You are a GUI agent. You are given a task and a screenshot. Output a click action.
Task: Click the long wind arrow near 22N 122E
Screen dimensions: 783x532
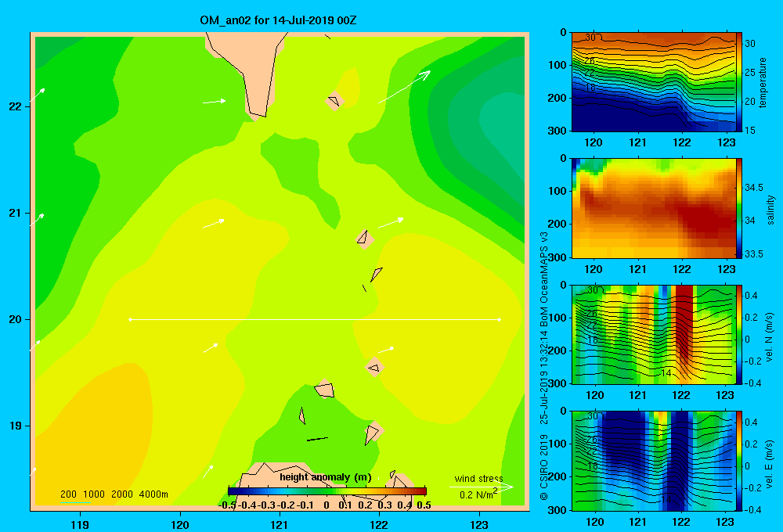pyautogui.click(x=404, y=87)
